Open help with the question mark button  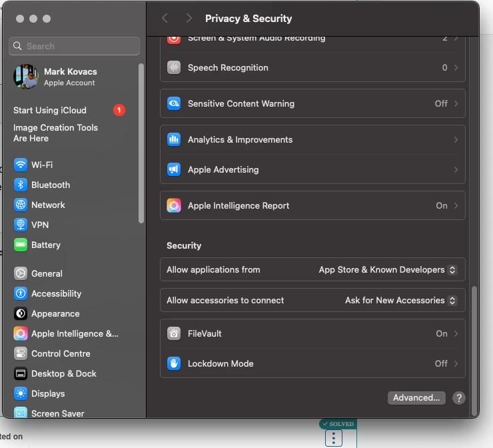click(x=459, y=398)
